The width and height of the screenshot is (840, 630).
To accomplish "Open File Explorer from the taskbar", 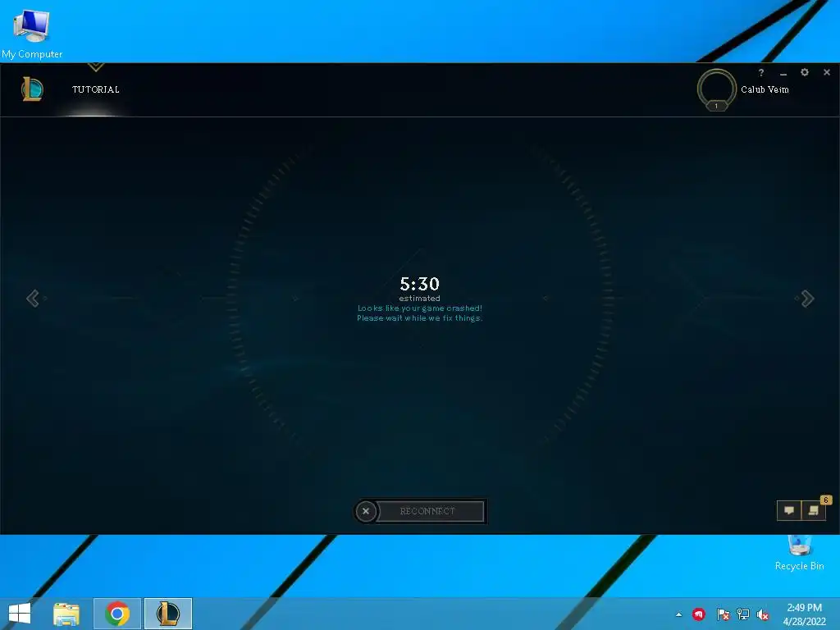I will pos(66,614).
